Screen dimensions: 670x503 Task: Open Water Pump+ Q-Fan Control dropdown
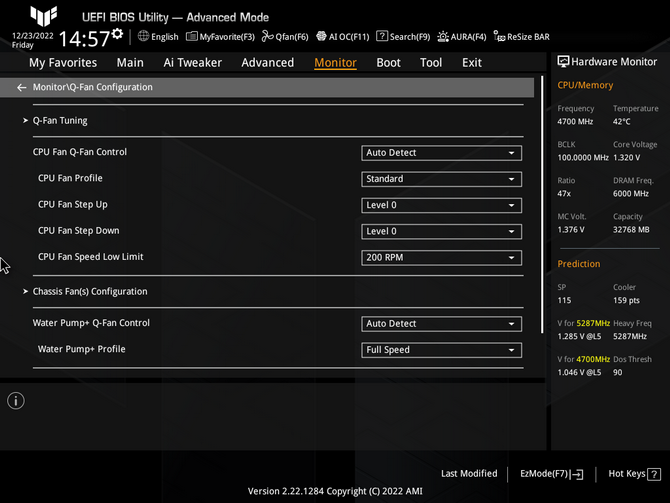(441, 324)
